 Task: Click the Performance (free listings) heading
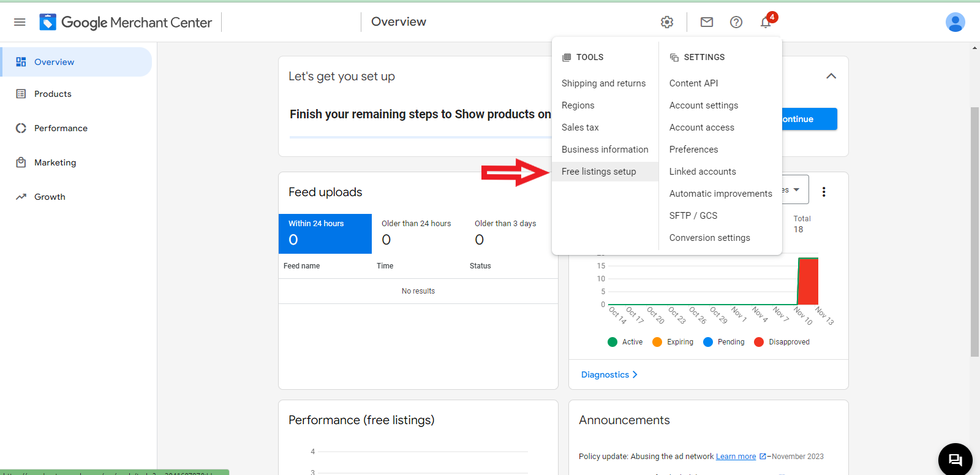(x=361, y=420)
